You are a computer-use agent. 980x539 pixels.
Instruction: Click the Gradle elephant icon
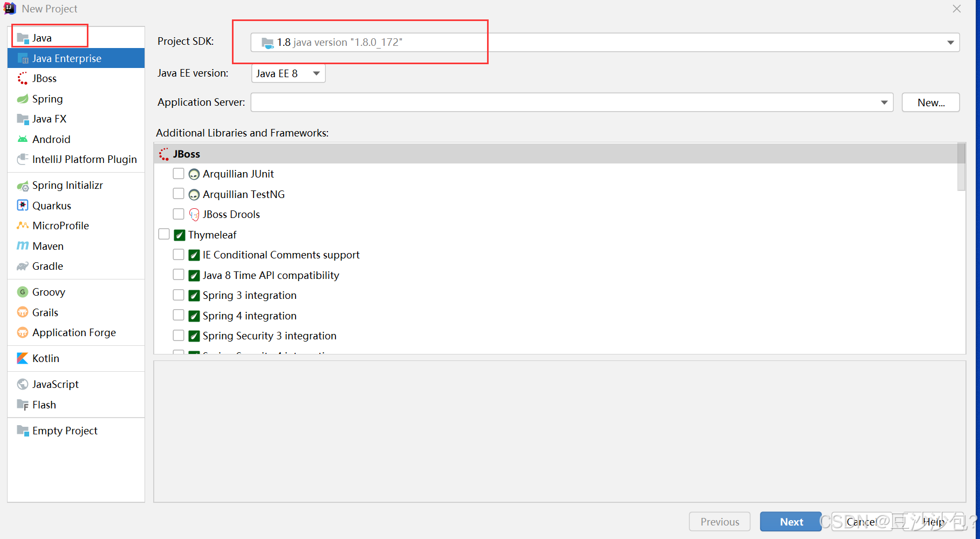click(x=23, y=266)
